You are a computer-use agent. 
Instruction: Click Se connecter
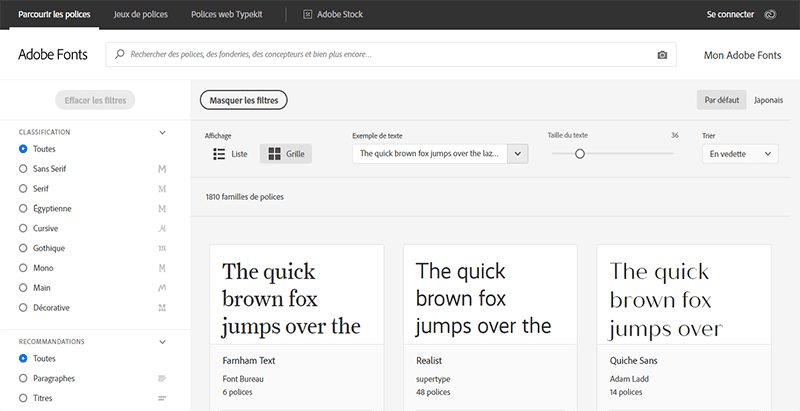730,14
